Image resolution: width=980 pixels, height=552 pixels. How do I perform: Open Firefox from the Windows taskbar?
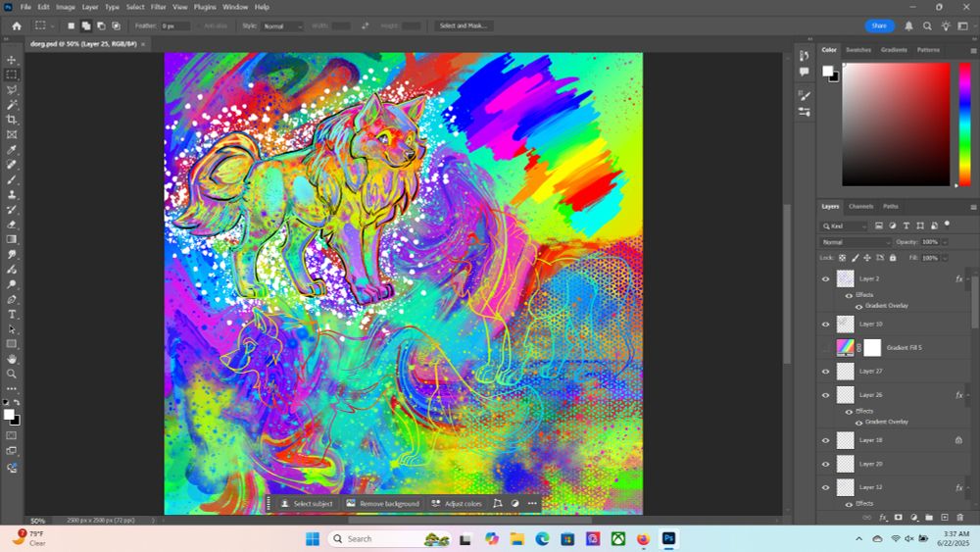click(x=643, y=538)
